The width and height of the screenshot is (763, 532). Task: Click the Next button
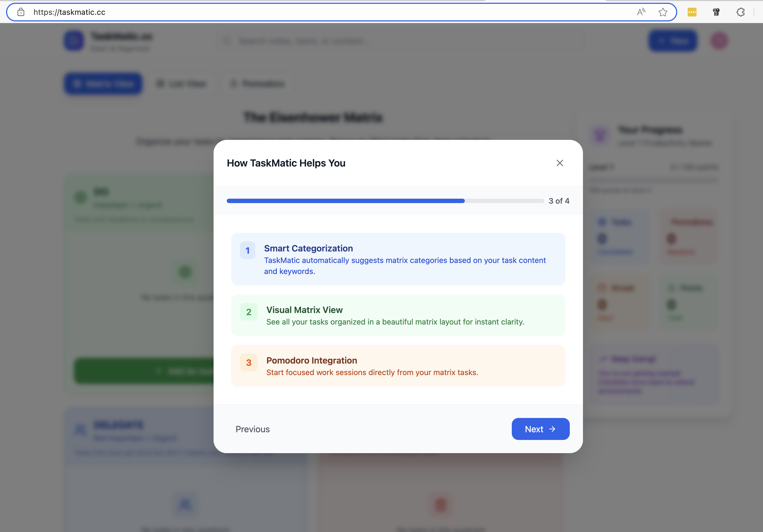point(540,429)
